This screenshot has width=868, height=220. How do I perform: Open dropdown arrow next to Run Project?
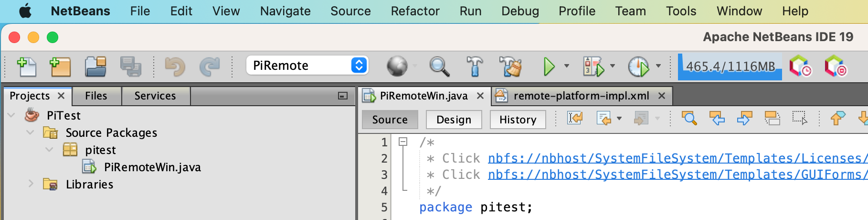(x=567, y=66)
